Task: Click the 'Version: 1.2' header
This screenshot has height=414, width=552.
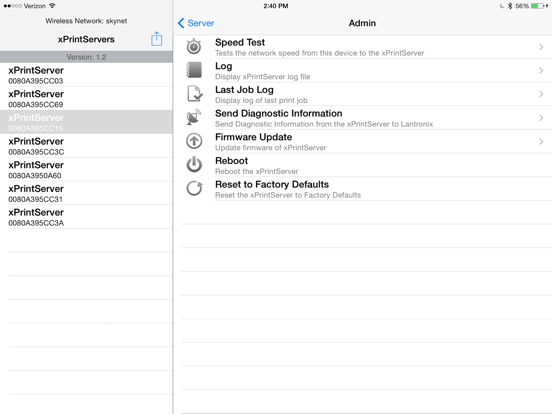Action: click(x=86, y=57)
